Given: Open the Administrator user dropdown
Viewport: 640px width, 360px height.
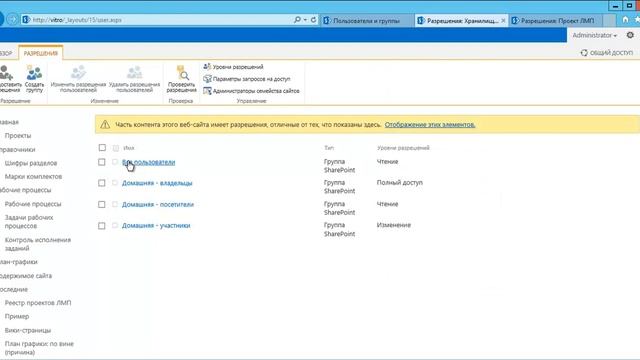Looking at the screenshot, I should coord(594,36).
